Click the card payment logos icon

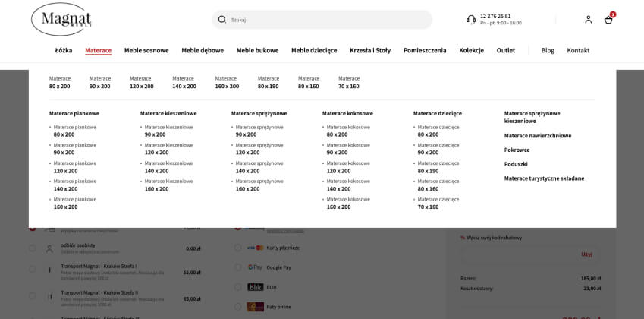coord(254,248)
